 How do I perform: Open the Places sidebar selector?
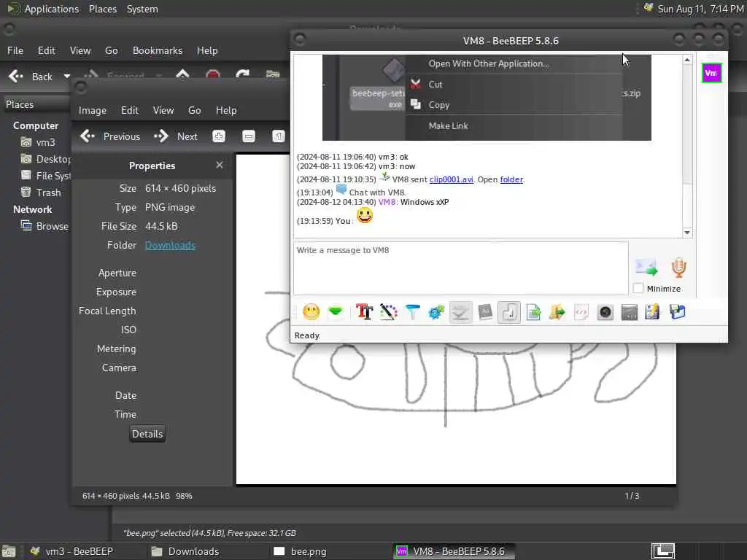[x=36, y=104]
